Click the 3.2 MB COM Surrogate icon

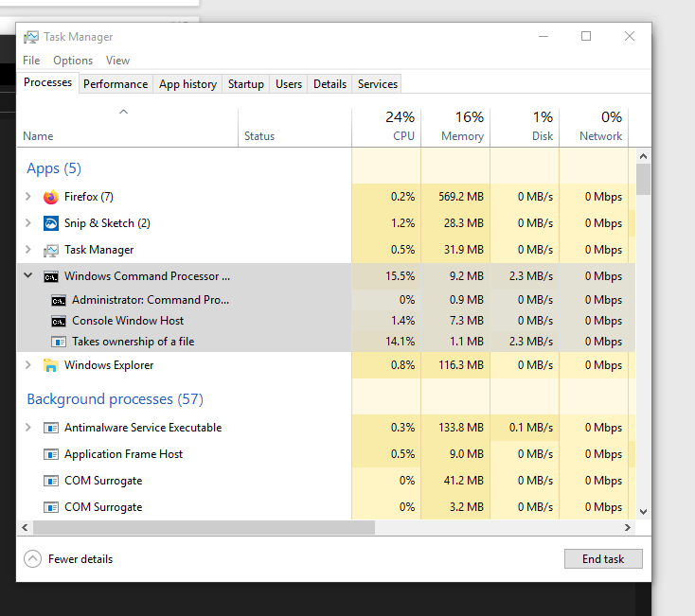pos(51,507)
